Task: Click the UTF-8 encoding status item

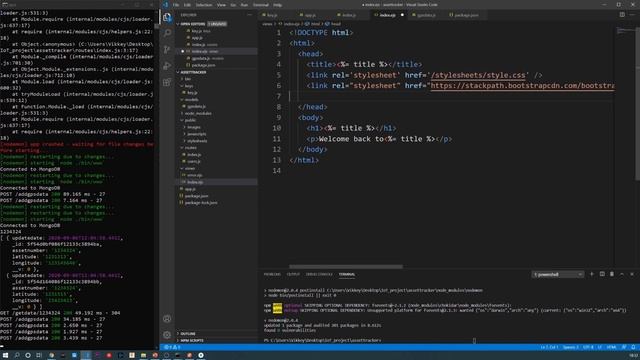Action: [x=588, y=347]
